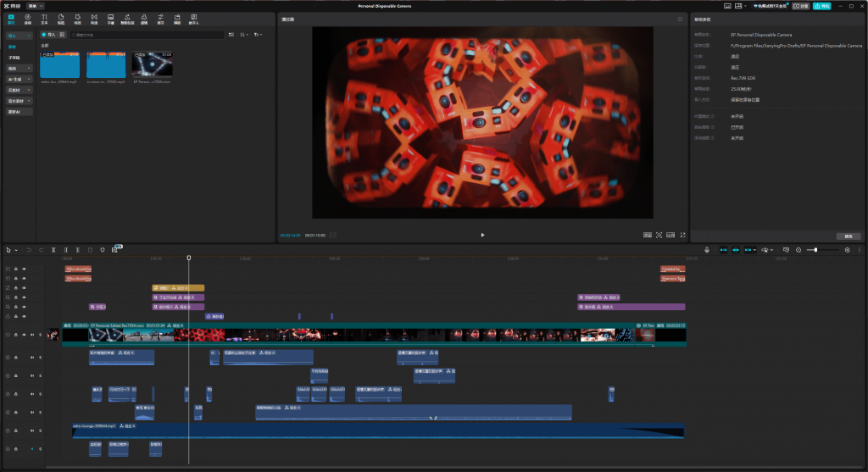Image resolution: width=868 pixels, height=472 pixels.
Task: Click the split clip tool in timeline toolbar
Action: point(53,250)
